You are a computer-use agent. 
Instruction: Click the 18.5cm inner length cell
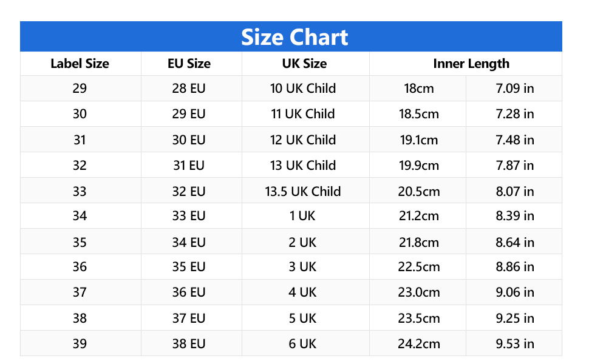419,114
